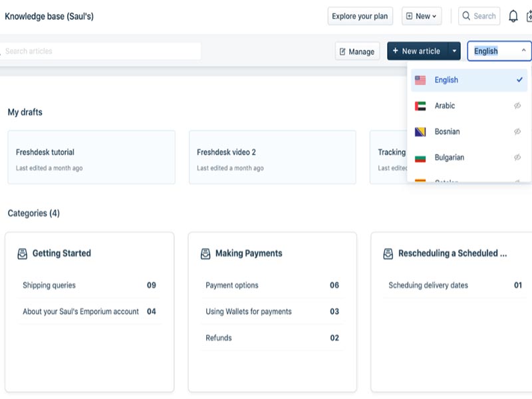Toggle visibility for Bulgarian language
The width and height of the screenshot is (532, 399).
point(517,158)
